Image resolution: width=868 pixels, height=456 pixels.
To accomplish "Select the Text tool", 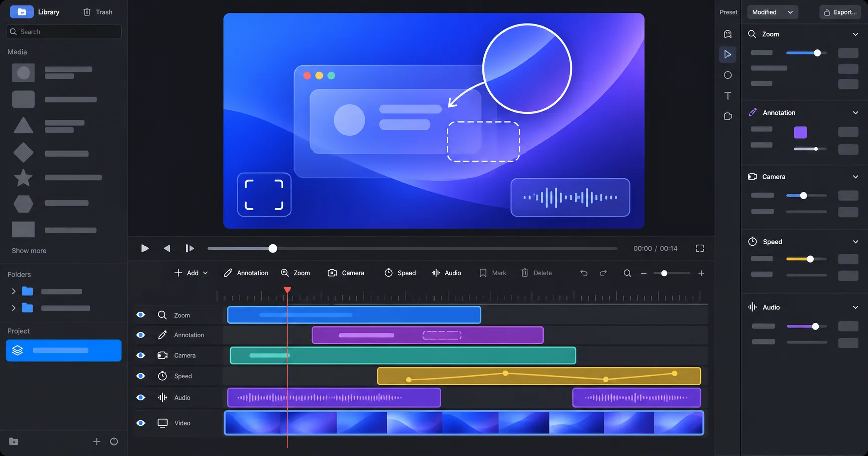I will (x=728, y=96).
